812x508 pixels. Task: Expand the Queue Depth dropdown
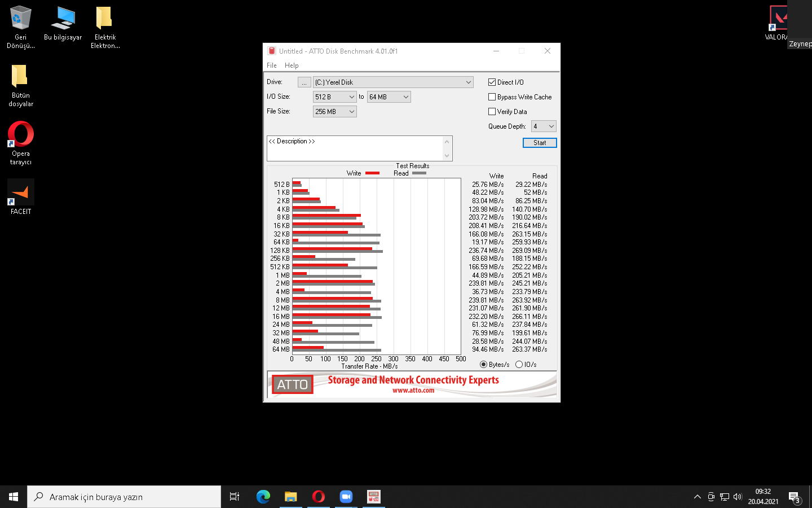click(x=544, y=126)
